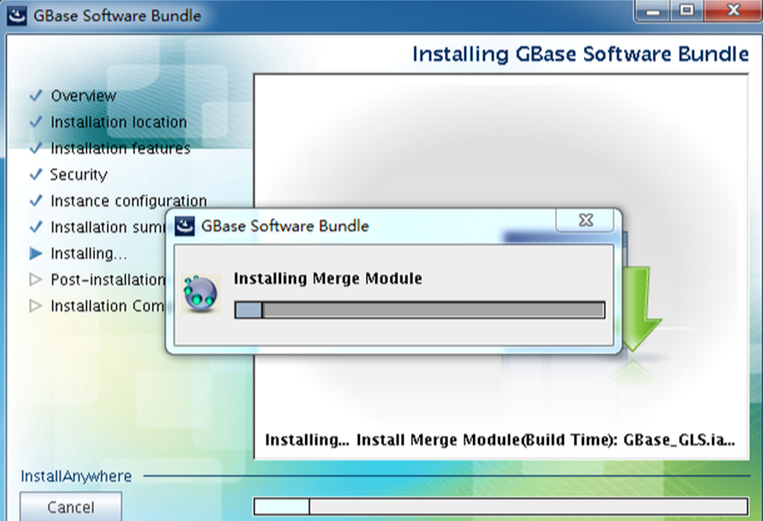Click the Installing Merge Module label
The width and height of the screenshot is (763, 521).
pyautogui.click(x=327, y=279)
